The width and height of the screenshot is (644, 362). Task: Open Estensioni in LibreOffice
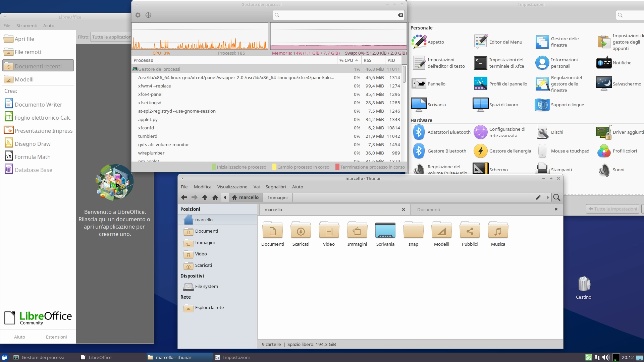coord(56,337)
